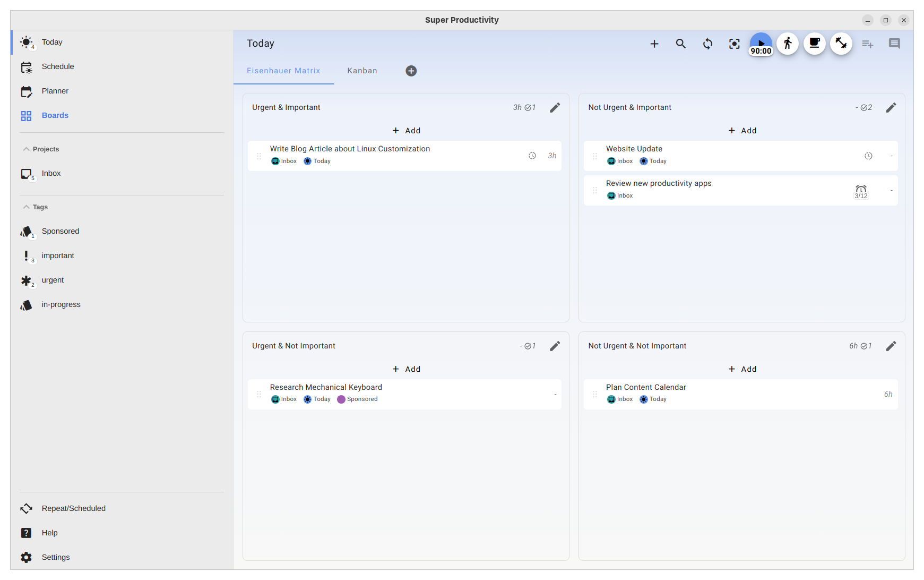Toggle the notes speech bubble panel
This screenshot has width=924, height=580.
click(894, 44)
